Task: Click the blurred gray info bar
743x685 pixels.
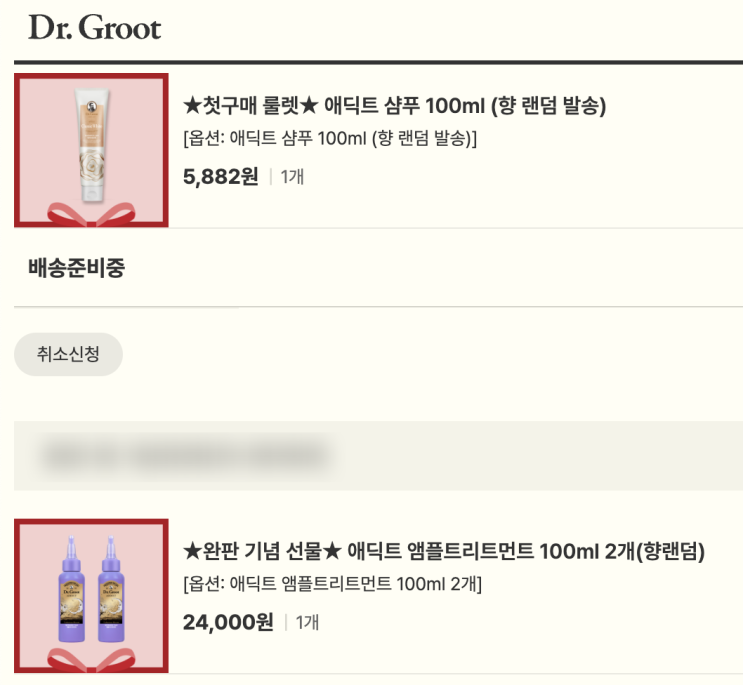Action: click(378, 455)
